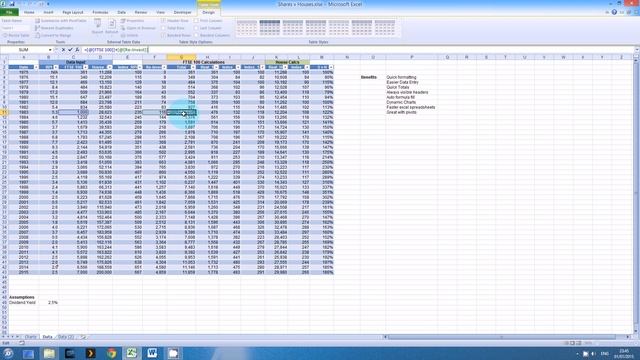Select column G header
The height and width of the screenshot is (360, 640).
point(181,58)
